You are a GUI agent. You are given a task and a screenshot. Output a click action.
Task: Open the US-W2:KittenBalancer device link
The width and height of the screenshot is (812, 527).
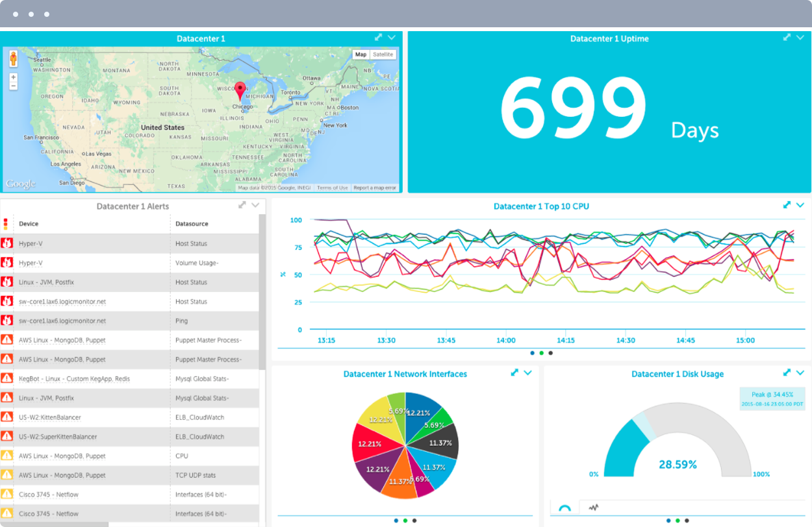coord(50,417)
